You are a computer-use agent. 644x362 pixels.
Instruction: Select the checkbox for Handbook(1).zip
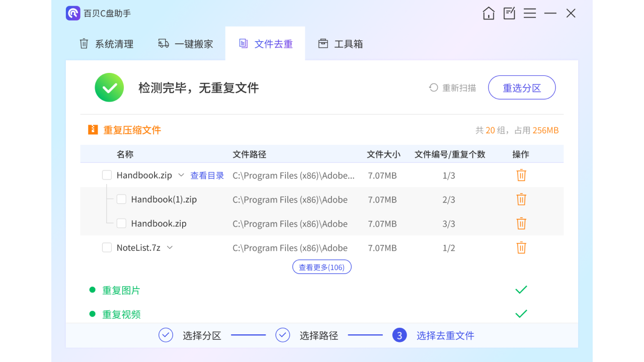tap(121, 199)
